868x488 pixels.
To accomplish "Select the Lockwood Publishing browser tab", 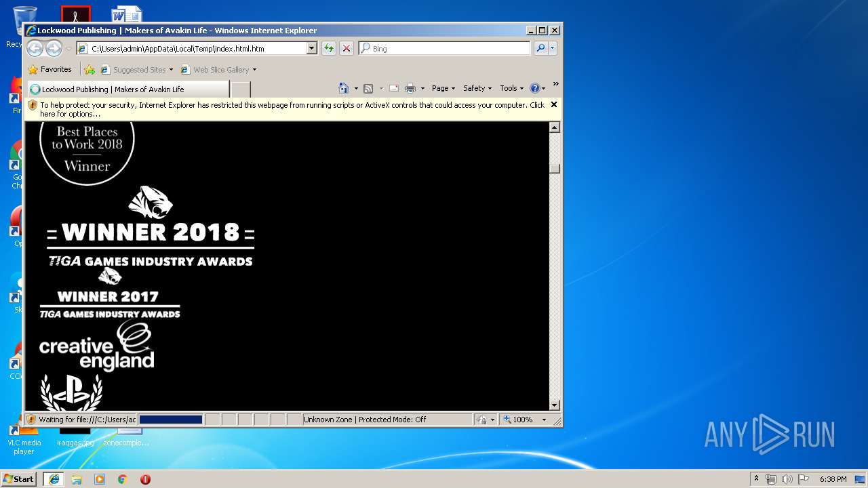I will tap(127, 89).
